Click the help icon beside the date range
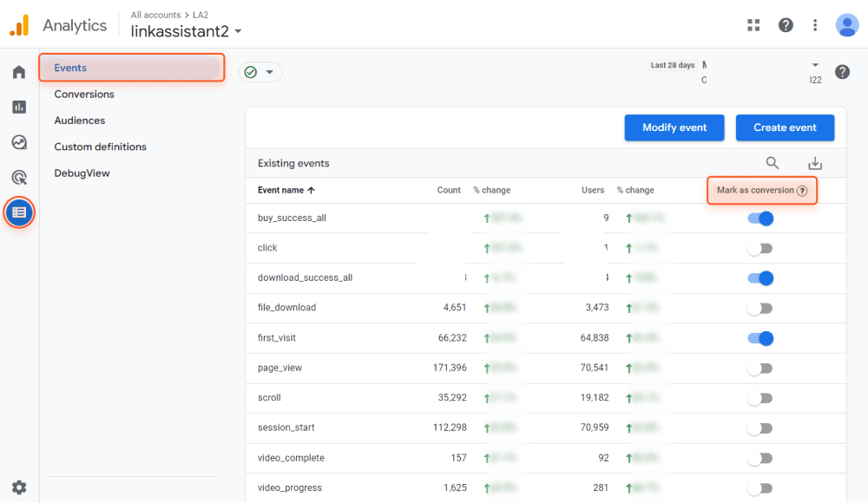This screenshot has width=868, height=503. 842,72
